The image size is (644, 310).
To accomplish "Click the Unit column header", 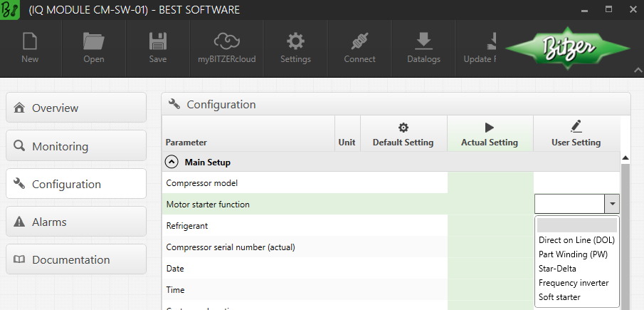I will [347, 134].
